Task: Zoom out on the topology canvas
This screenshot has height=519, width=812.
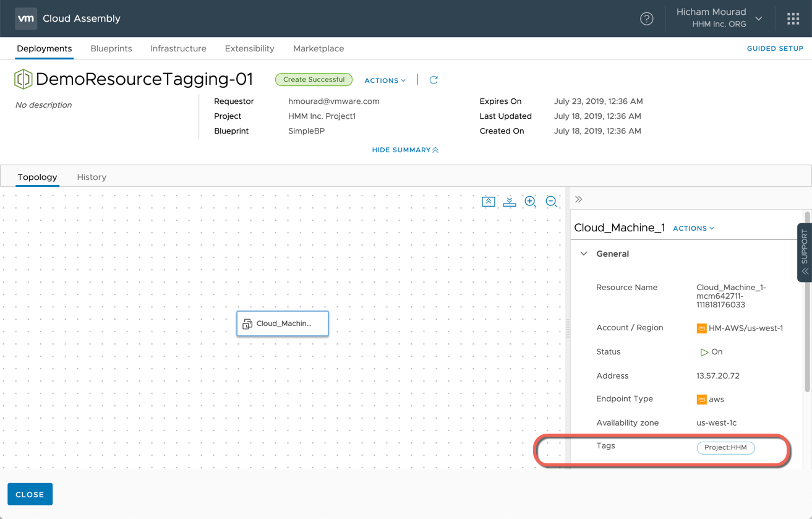Action: click(552, 202)
